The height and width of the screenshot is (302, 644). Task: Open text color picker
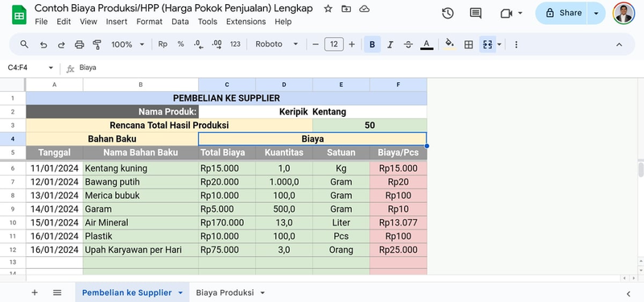click(x=427, y=44)
